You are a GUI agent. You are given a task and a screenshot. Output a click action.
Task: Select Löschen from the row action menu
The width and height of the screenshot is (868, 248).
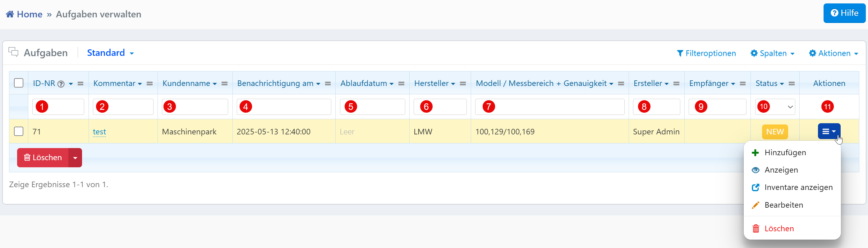tap(779, 229)
